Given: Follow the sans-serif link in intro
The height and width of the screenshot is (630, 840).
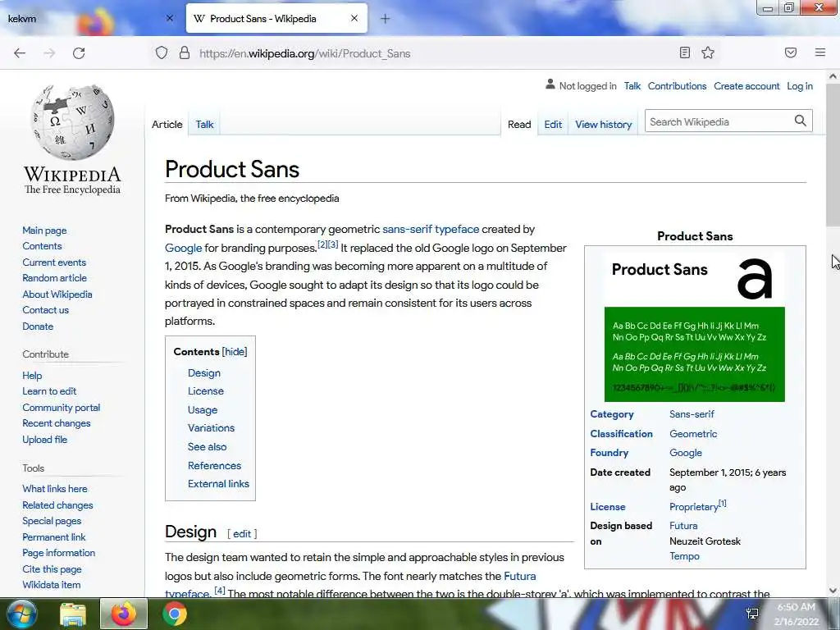Looking at the screenshot, I should coord(407,230).
